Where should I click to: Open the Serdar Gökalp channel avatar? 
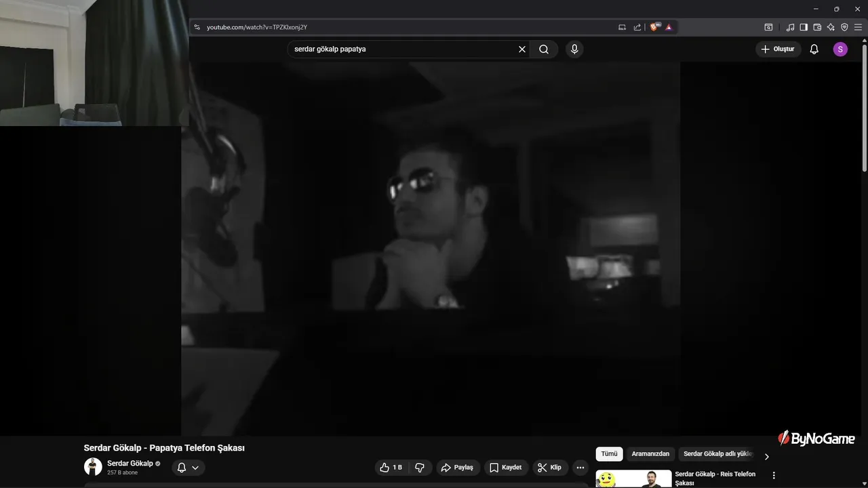(93, 467)
